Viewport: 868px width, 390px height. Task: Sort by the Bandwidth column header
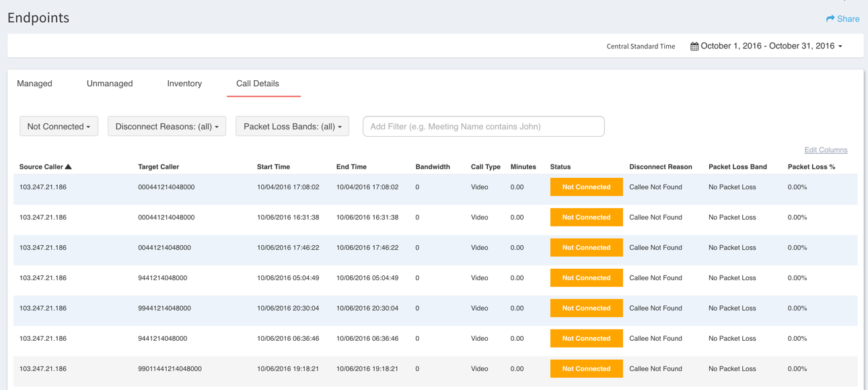tap(433, 167)
